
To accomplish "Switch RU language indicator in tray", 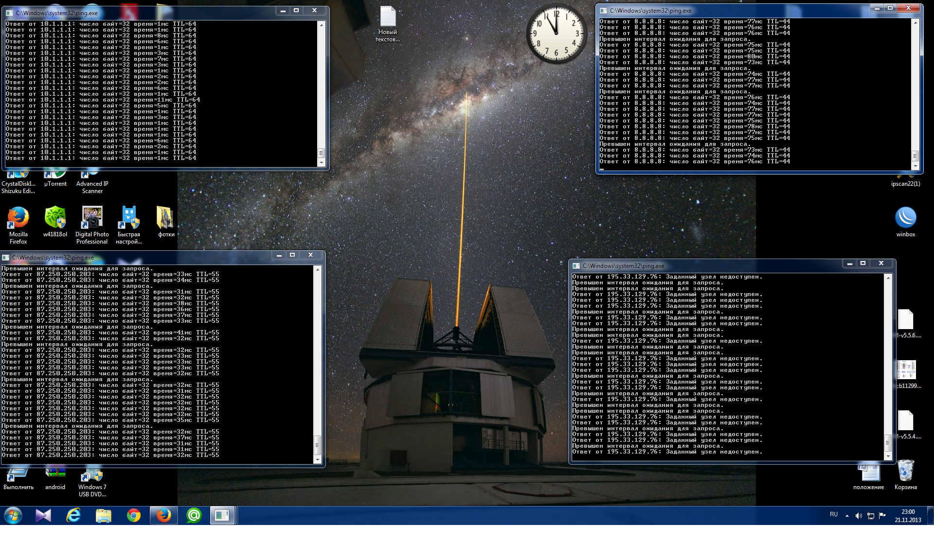I will click(834, 514).
